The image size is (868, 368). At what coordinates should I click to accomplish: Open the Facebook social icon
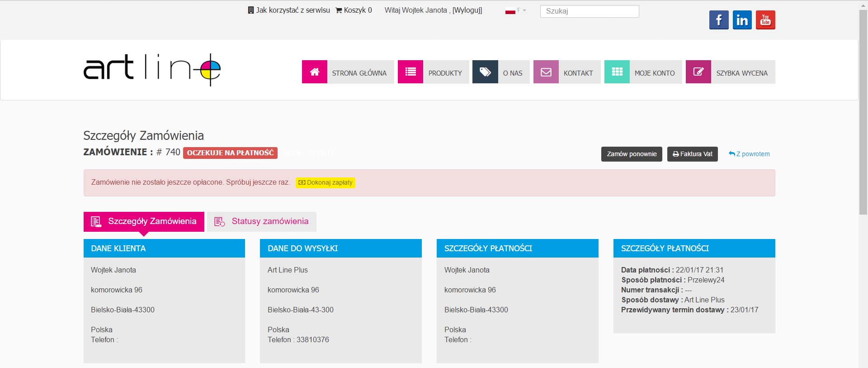click(x=718, y=20)
